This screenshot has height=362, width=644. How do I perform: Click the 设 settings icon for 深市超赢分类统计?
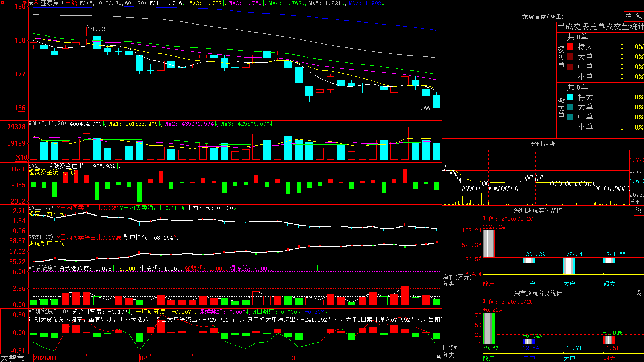tap(639, 293)
